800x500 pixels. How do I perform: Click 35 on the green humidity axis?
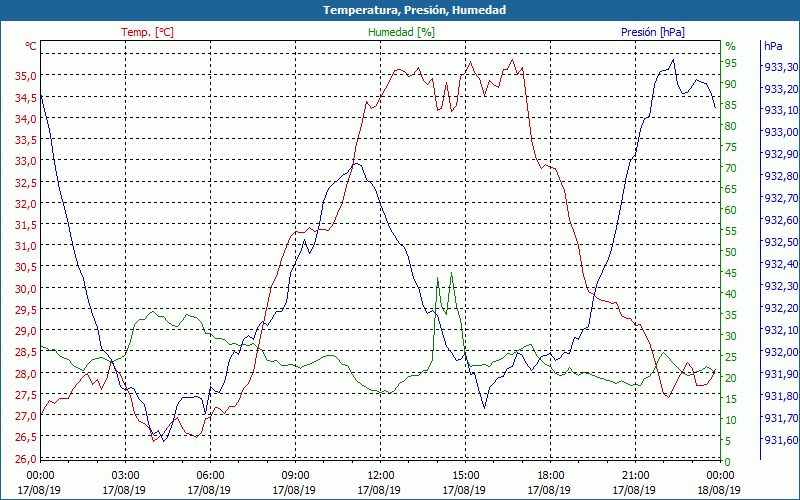pyautogui.click(x=731, y=315)
